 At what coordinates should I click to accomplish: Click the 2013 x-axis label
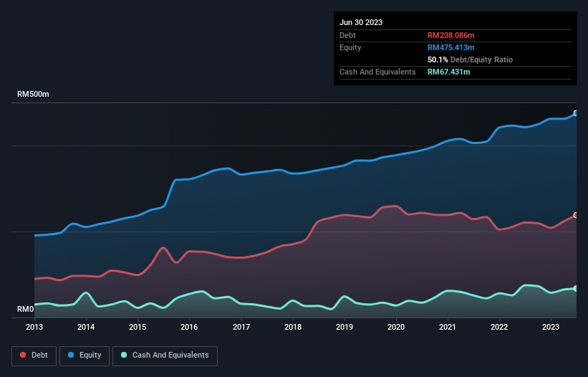click(34, 327)
